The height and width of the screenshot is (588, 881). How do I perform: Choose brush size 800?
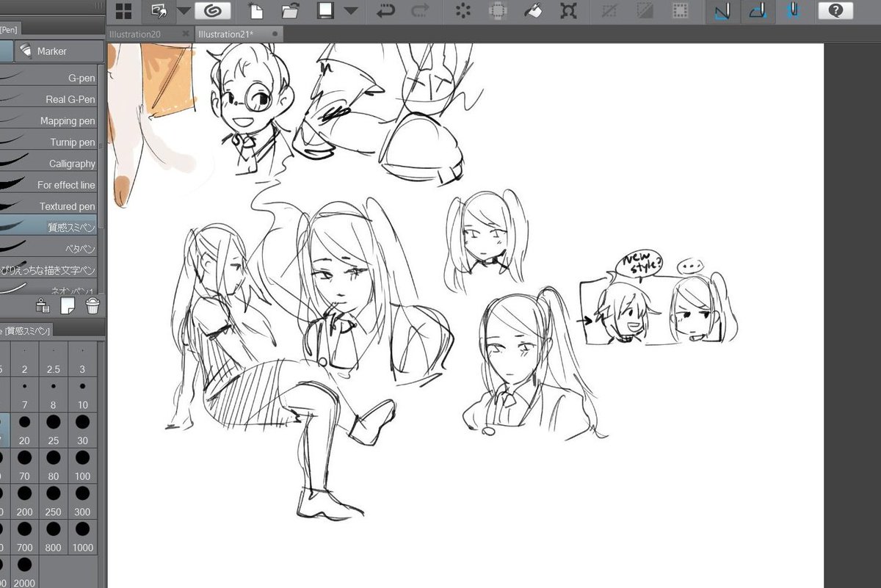click(x=54, y=537)
